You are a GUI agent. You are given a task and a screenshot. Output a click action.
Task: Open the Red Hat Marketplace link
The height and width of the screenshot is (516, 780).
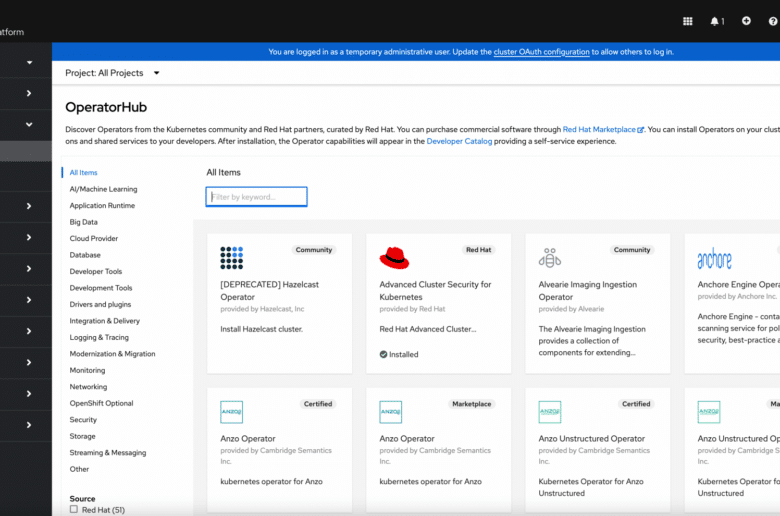coord(599,129)
